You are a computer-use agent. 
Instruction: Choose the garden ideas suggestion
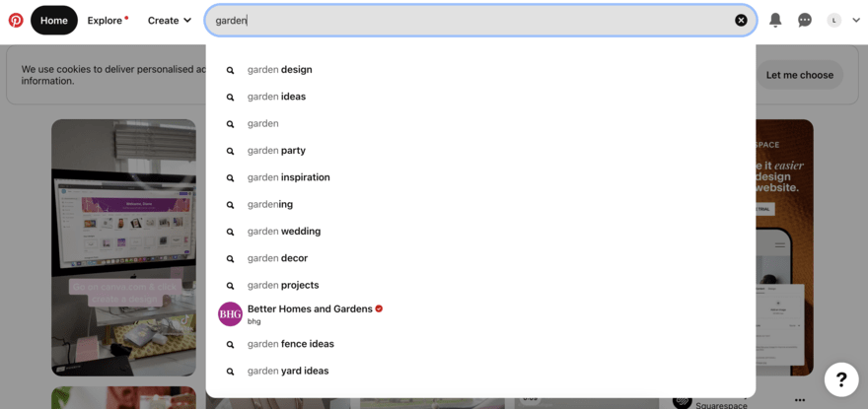[276, 97]
